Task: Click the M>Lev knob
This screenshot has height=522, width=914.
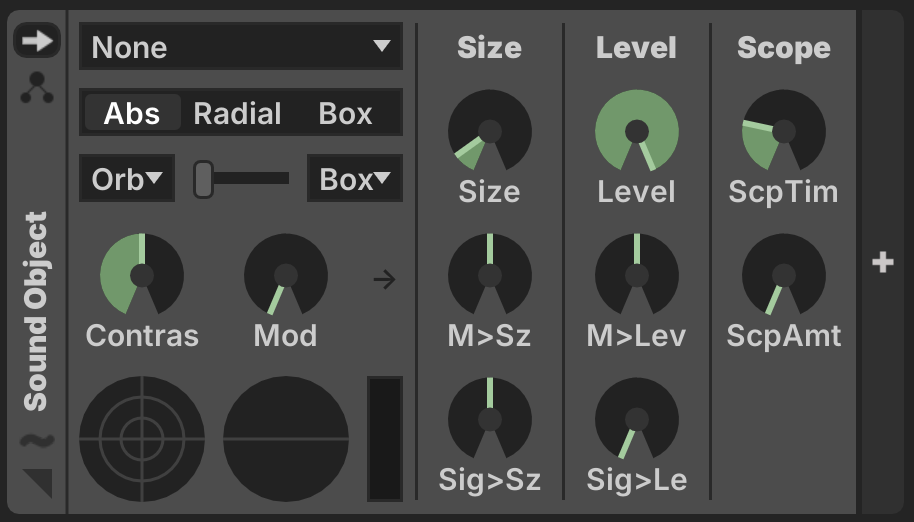Action: (x=637, y=274)
